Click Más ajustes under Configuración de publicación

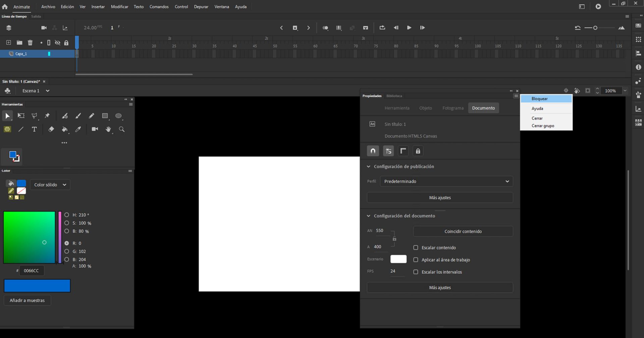(440, 198)
